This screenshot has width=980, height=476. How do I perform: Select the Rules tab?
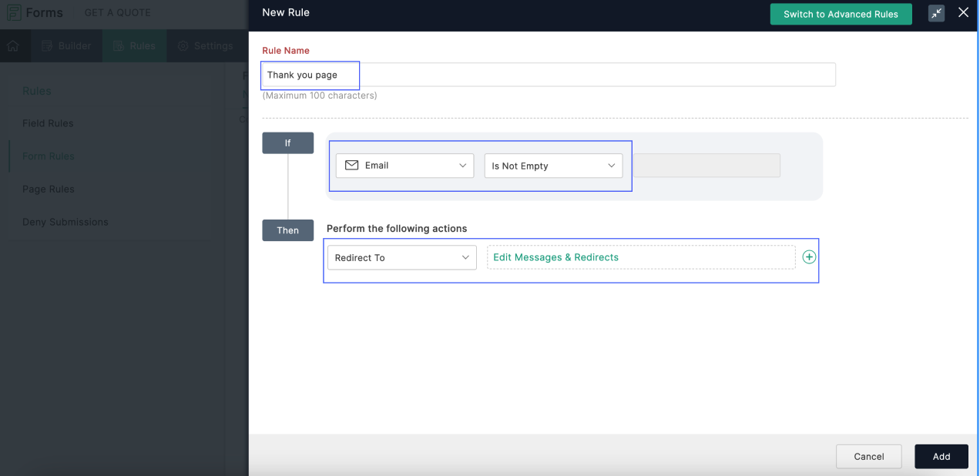(134, 46)
